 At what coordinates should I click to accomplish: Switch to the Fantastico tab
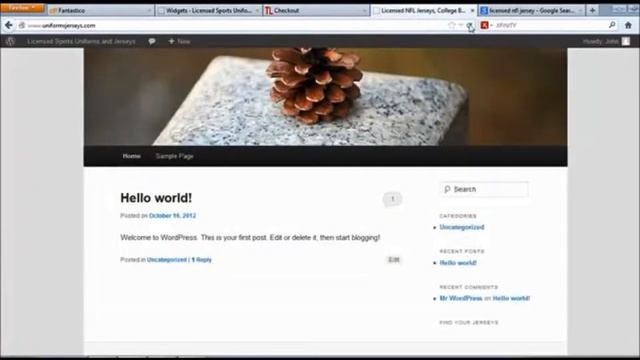tap(100, 11)
